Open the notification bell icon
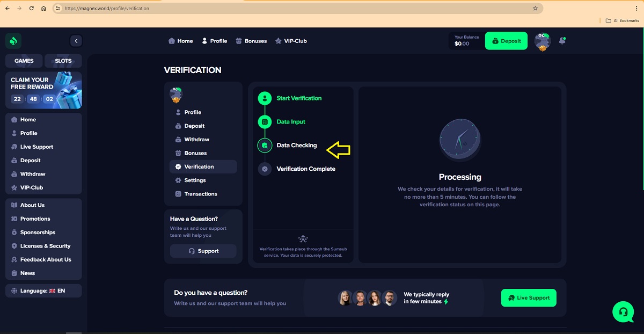Image resolution: width=644 pixels, height=334 pixels. tap(562, 41)
